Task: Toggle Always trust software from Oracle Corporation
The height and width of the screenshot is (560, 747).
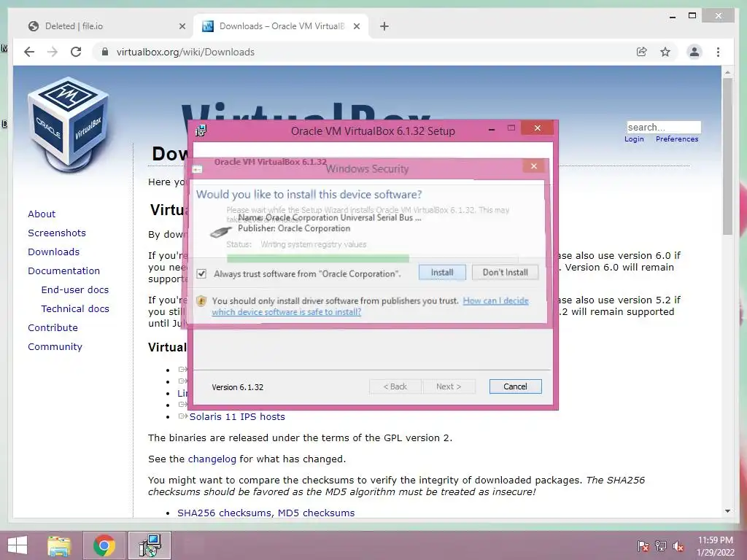Action: tap(201, 273)
